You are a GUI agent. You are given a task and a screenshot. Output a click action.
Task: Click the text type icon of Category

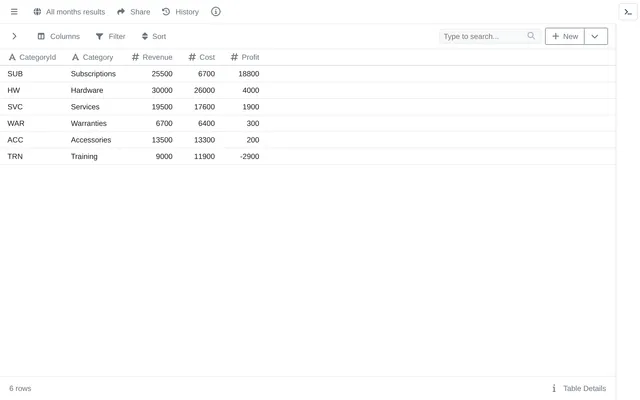click(x=76, y=57)
